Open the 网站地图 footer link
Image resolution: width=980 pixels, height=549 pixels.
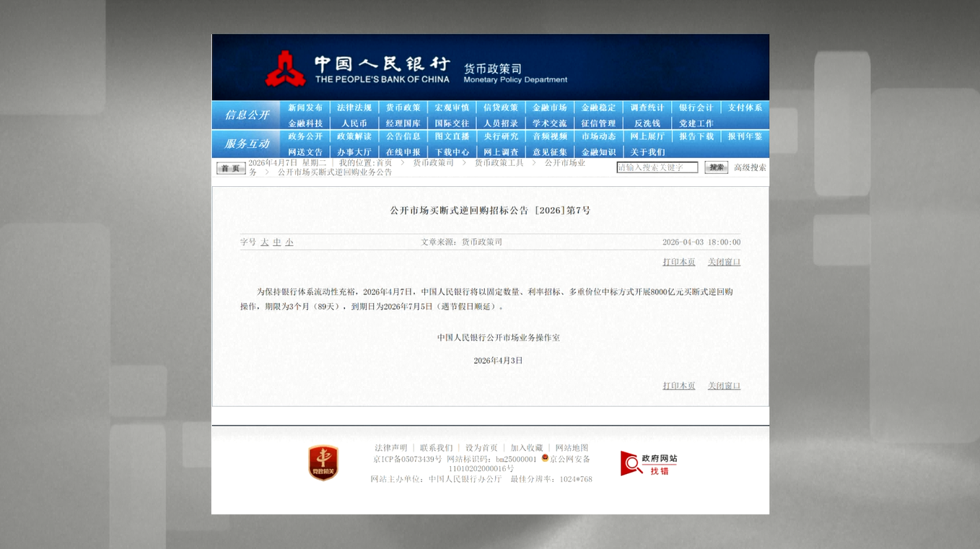[572, 448]
